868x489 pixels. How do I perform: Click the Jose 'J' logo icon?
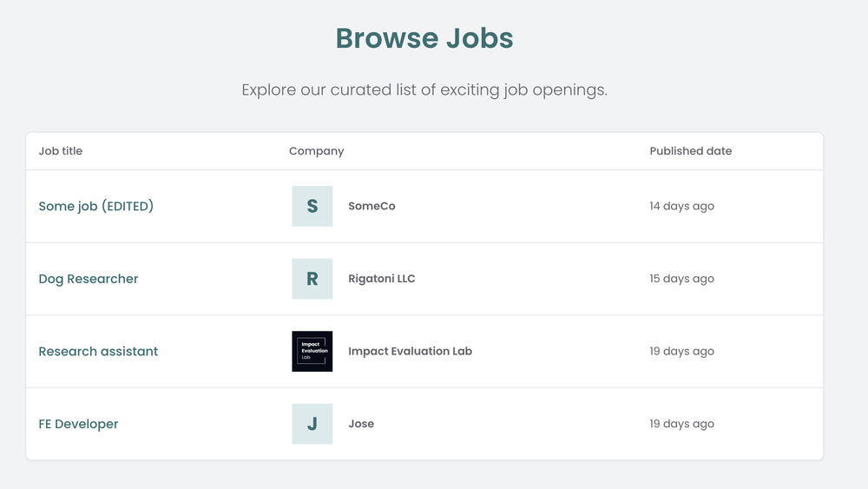312,424
